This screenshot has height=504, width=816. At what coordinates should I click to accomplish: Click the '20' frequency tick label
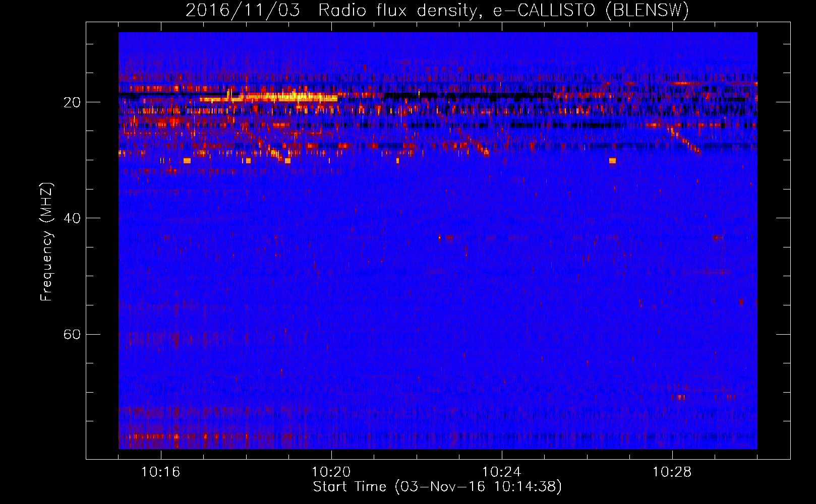(72, 102)
